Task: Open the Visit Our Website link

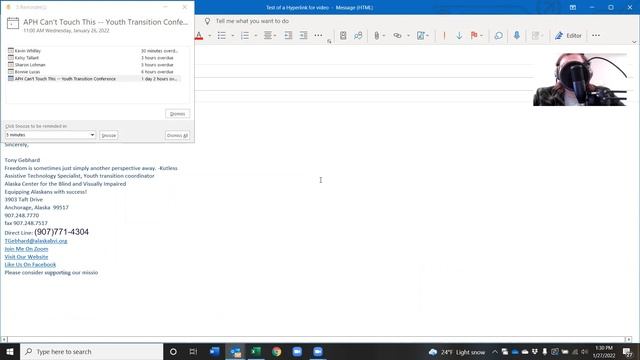Action: [26, 257]
